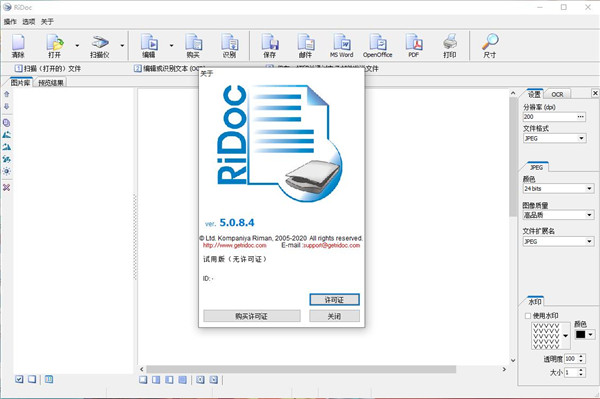Click the move up arrow in gallery sidebar
The image size is (600, 399).
pyautogui.click(x=7, y=94)
